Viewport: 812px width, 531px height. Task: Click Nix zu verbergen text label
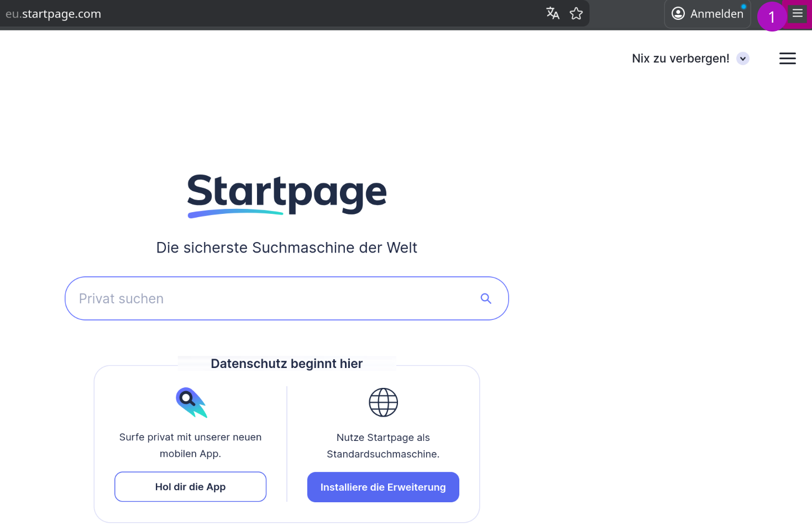tap(680, 58)
